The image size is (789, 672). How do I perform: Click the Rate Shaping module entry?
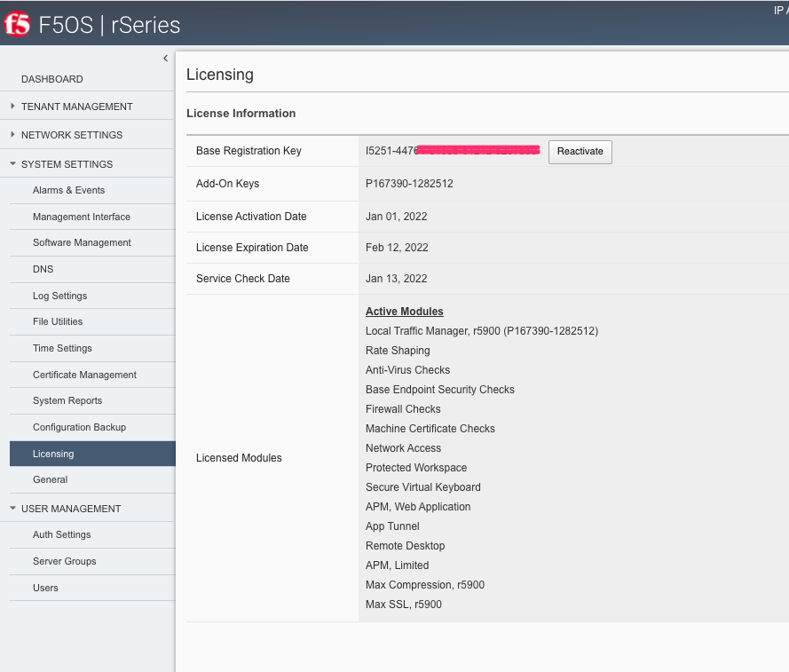[x=398, y=351]
